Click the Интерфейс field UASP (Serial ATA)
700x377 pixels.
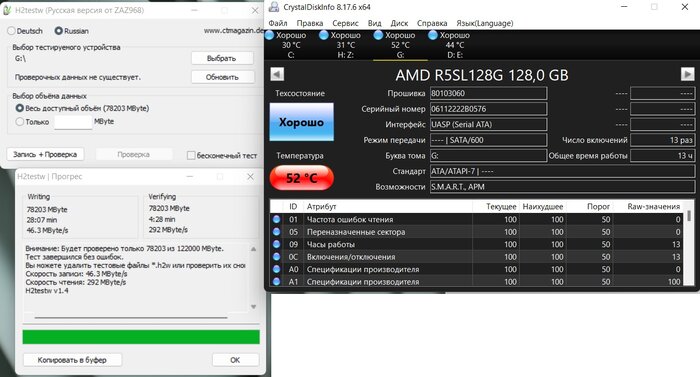488,125
